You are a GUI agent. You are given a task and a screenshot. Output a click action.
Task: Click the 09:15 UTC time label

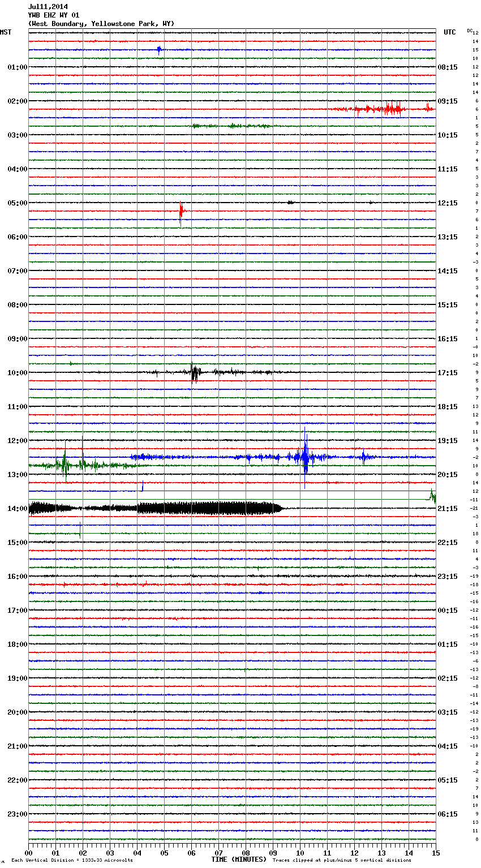point(448,101)
